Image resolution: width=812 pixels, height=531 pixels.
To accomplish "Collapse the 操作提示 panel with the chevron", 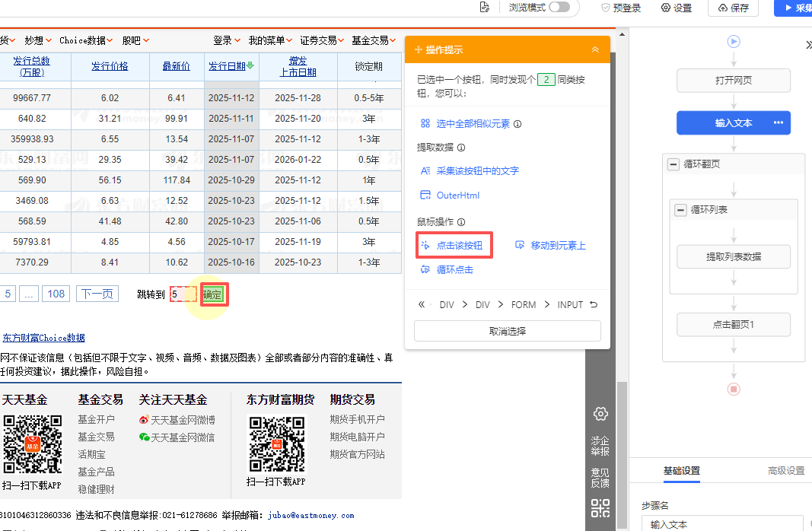I will coord(595,49).
